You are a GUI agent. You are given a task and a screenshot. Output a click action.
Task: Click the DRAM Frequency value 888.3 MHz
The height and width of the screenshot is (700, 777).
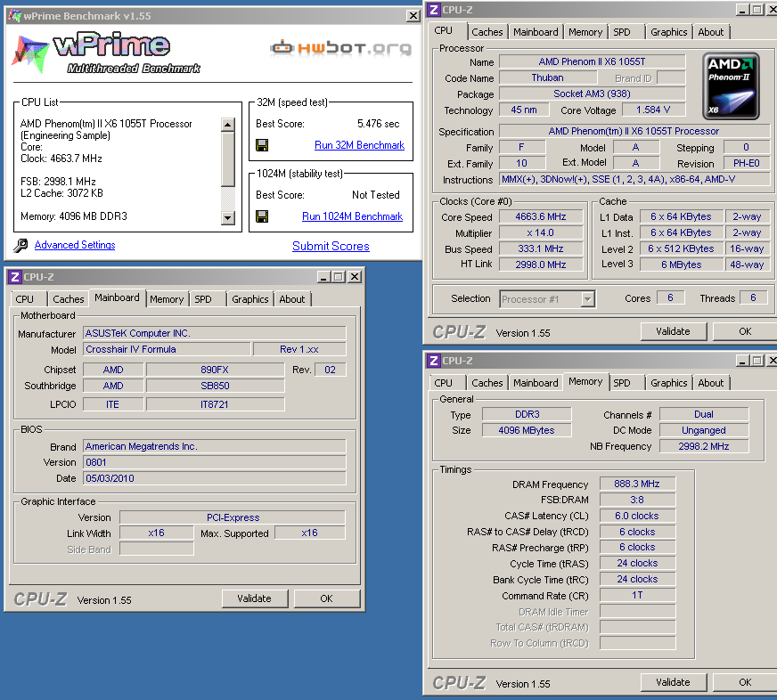(x=637, y=484)
